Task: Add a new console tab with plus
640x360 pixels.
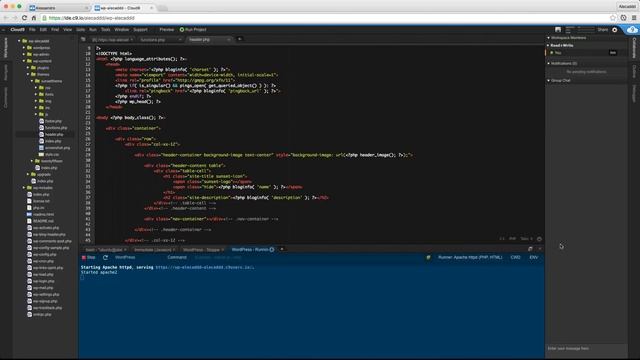Action: pyautogui.click(x=282, y=249)
